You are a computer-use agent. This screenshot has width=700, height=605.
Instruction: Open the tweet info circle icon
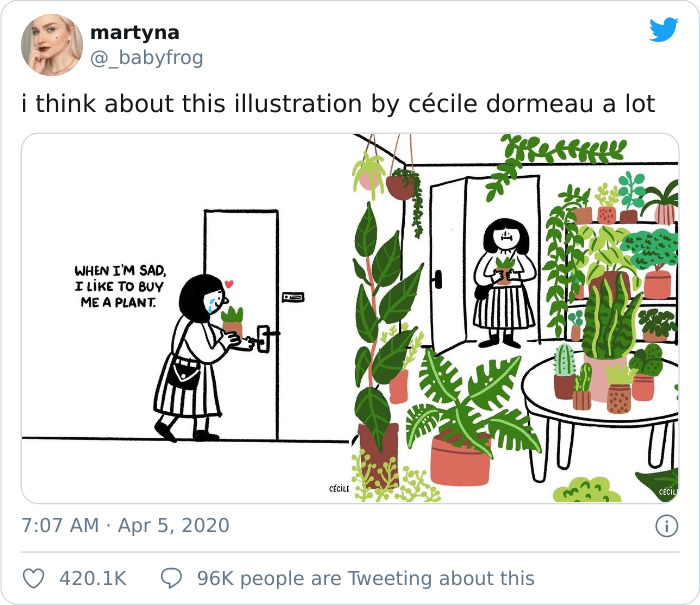coord(665,525)
